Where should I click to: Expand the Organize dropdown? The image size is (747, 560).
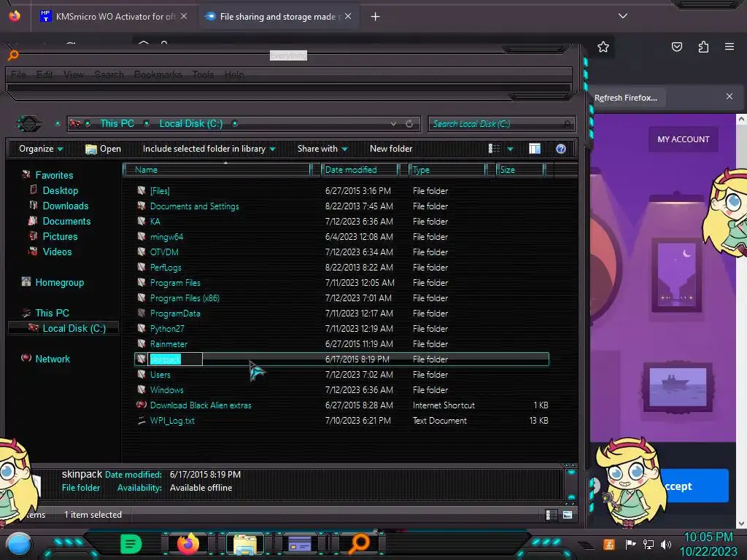pos(41,149)
